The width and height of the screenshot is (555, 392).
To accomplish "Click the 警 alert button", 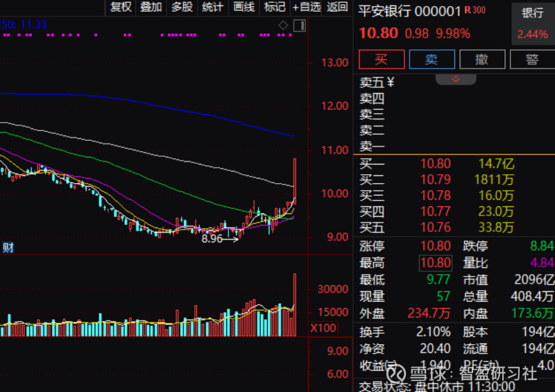I will pos(532,59).
